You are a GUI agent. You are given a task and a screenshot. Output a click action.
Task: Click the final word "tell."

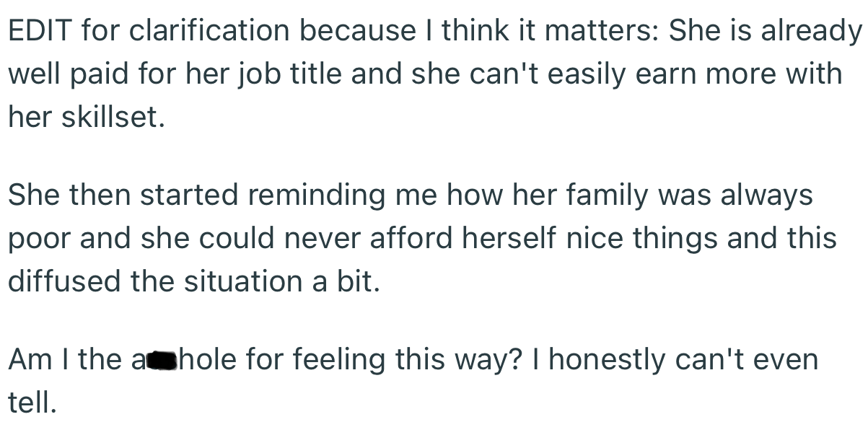click(31, 401)
